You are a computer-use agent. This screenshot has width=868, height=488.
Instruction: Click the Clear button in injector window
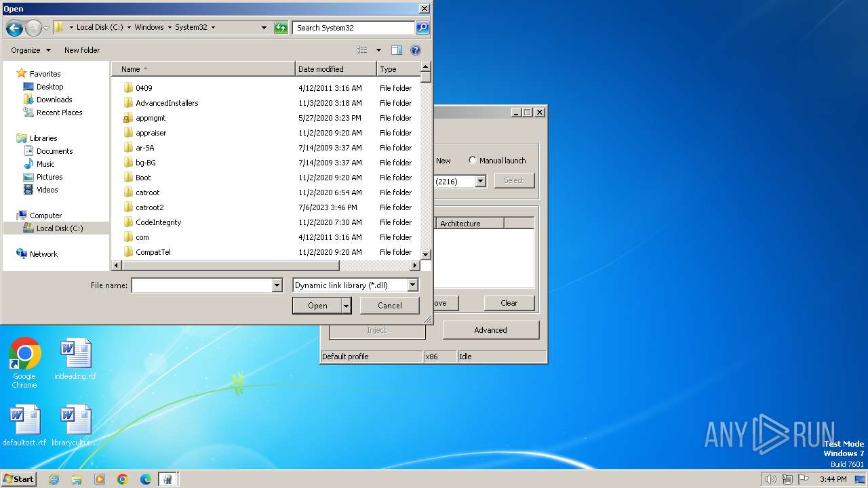tap(509, 303)
